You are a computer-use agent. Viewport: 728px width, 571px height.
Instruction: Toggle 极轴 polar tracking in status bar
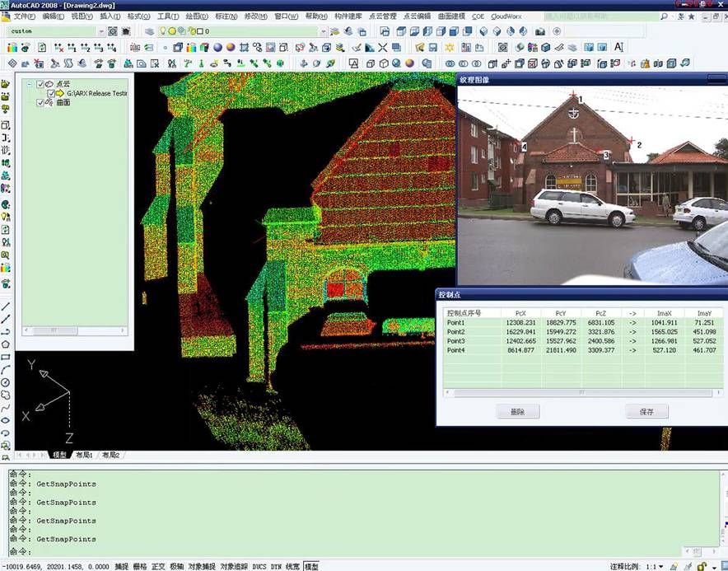(176, 566)
